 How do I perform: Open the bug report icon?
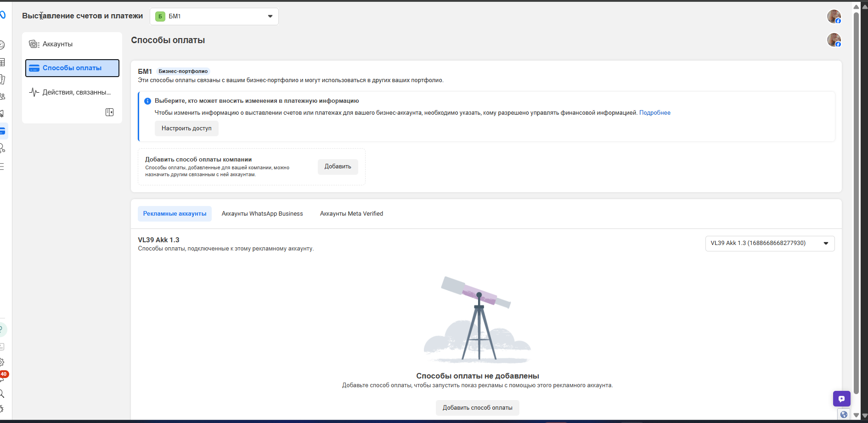tap(2, 409)
